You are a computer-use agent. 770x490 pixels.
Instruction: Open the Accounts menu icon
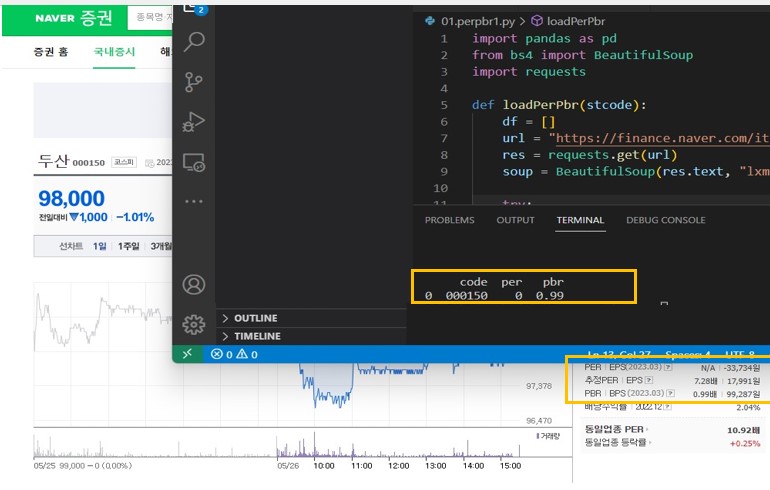(194, 284)
